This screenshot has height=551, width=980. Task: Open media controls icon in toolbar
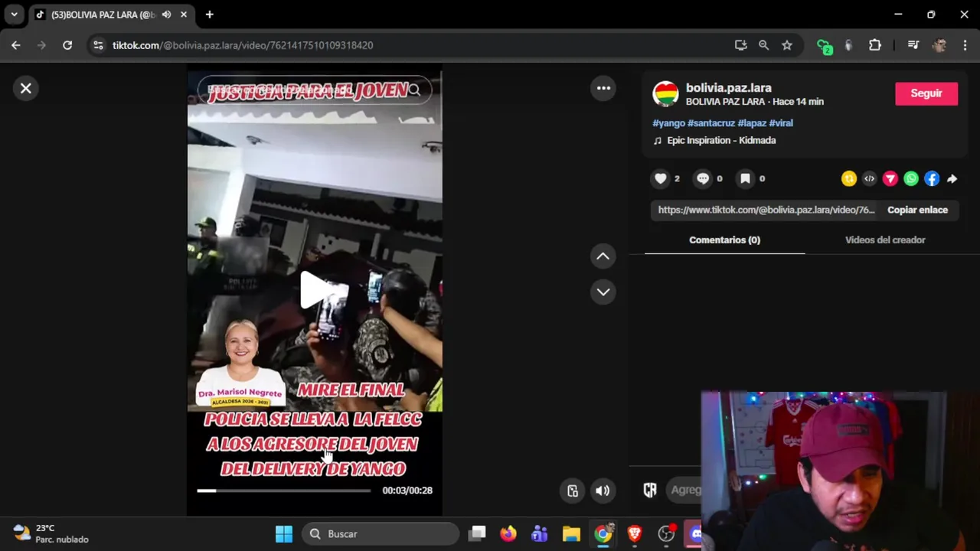(913, 45)
